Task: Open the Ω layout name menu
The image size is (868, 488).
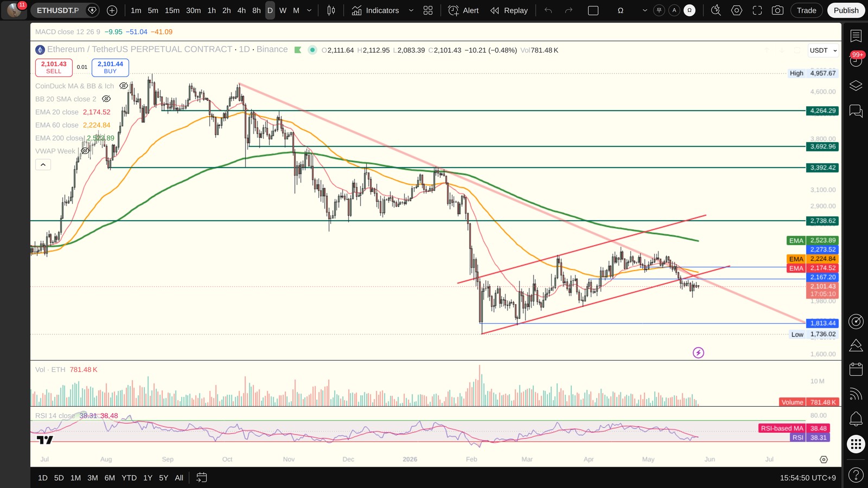Action: [x=621, y=10]
